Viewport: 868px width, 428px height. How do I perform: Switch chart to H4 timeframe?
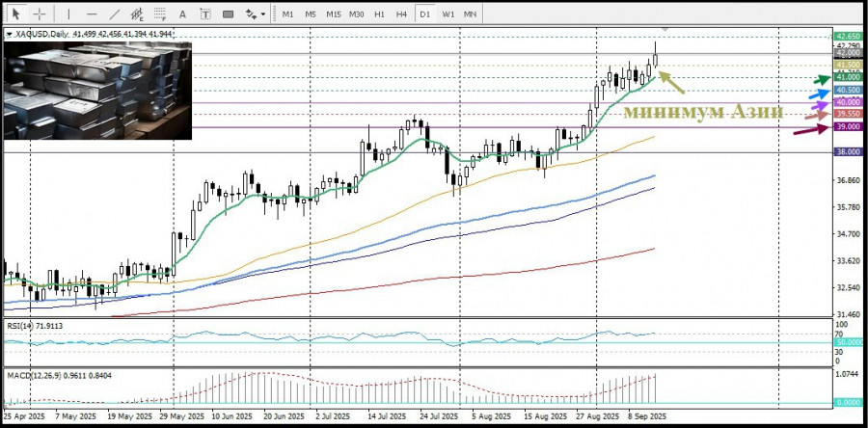pos(402,14)
